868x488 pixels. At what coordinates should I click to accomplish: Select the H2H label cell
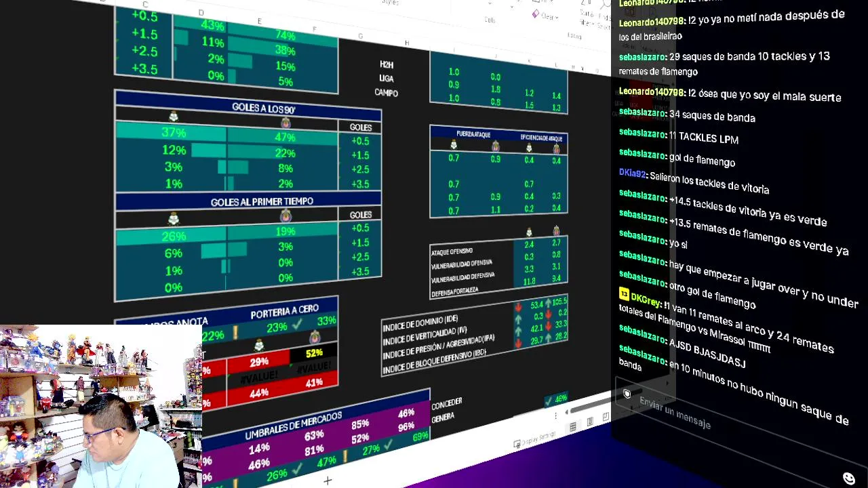point(387,64)
